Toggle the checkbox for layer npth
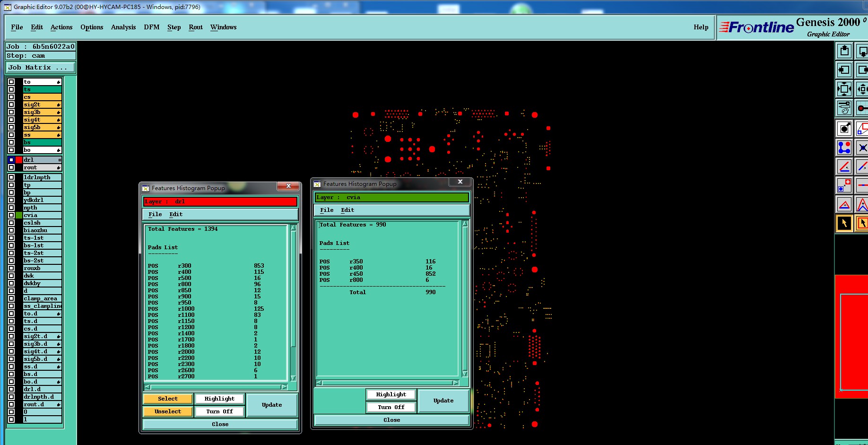 (x=11, y=208)
